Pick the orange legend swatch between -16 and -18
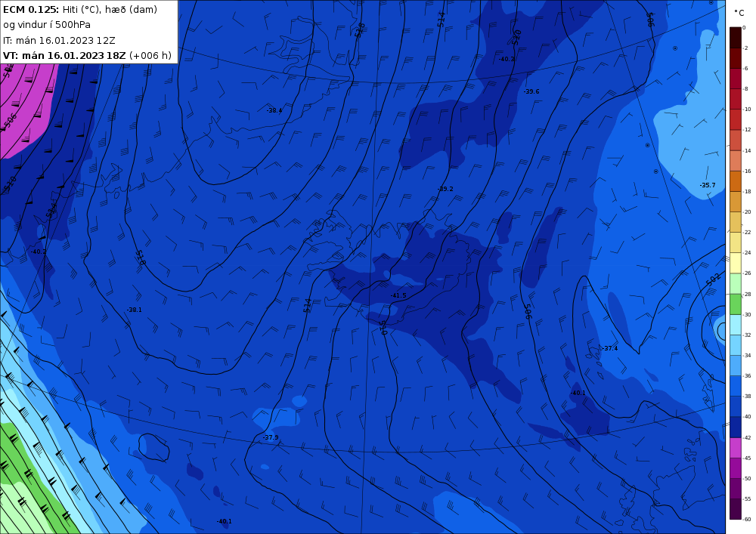The width and height of the screenshot is (756, 534). [x=736, y=181]
